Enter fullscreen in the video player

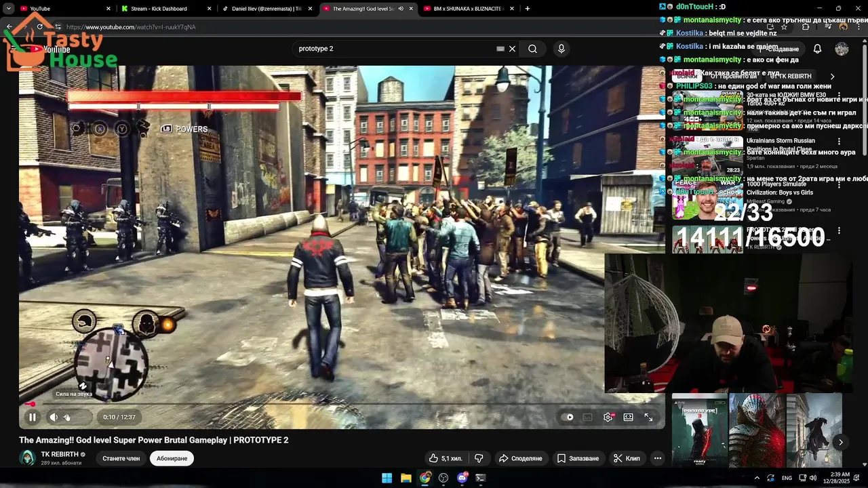tap(648, 417)
